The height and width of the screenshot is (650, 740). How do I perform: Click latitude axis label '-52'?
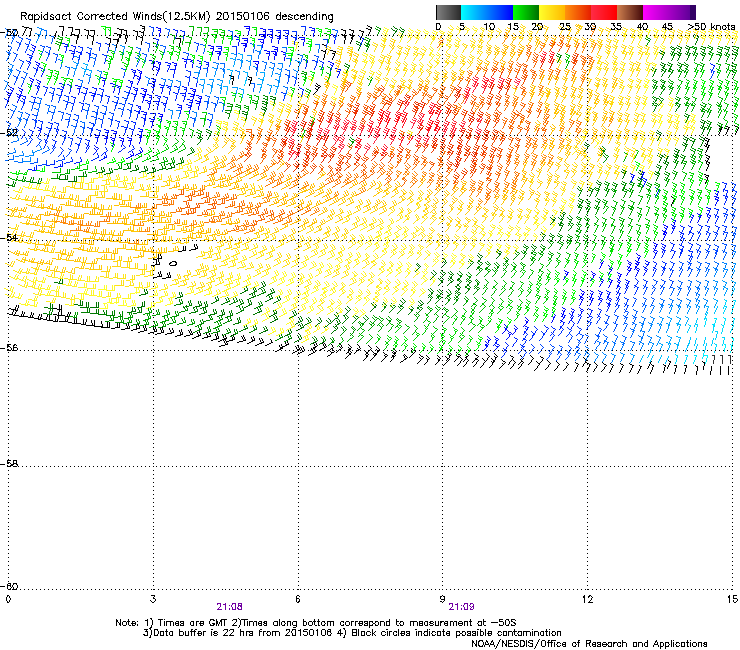pyautogui.click(x=10, y=133)
